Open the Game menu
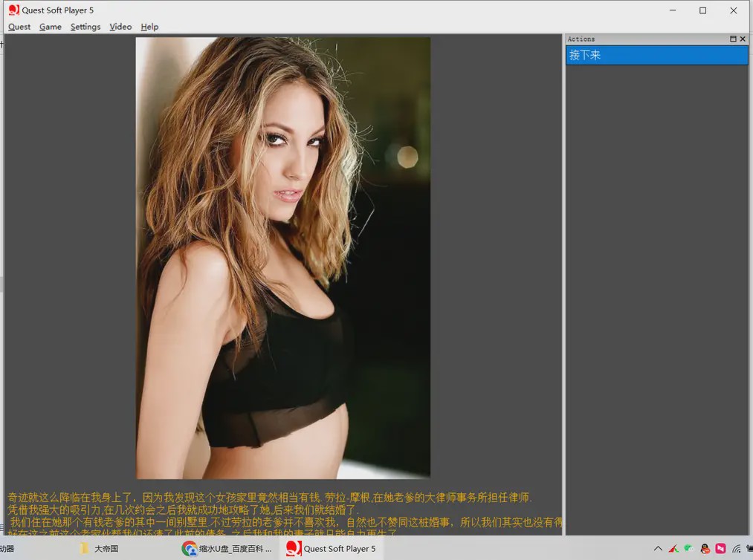Screen dimensions: 753x560 (51, 27)
